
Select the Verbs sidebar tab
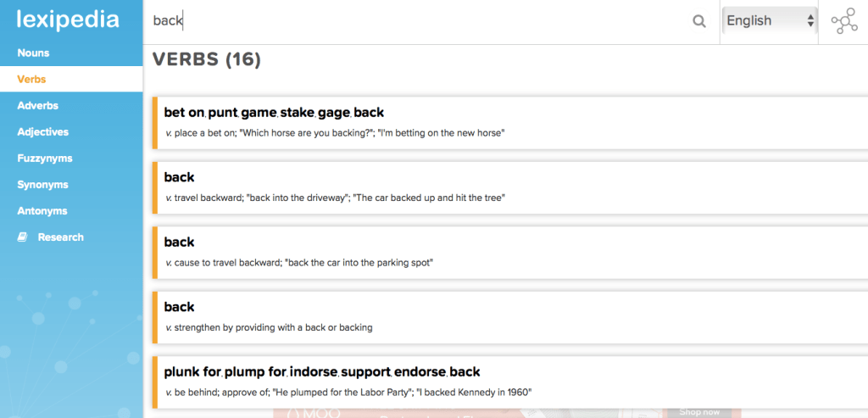pyautogui.click(x=31, y=79)
